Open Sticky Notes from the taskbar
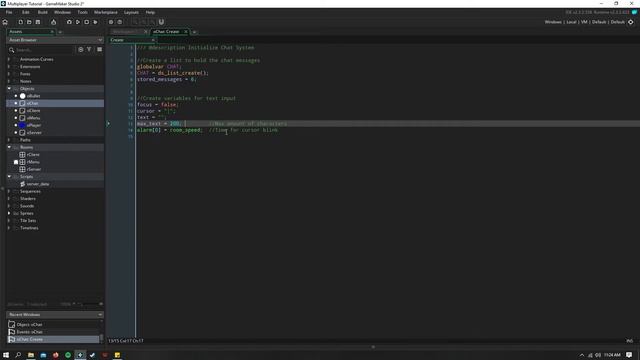 pos(117,355)
